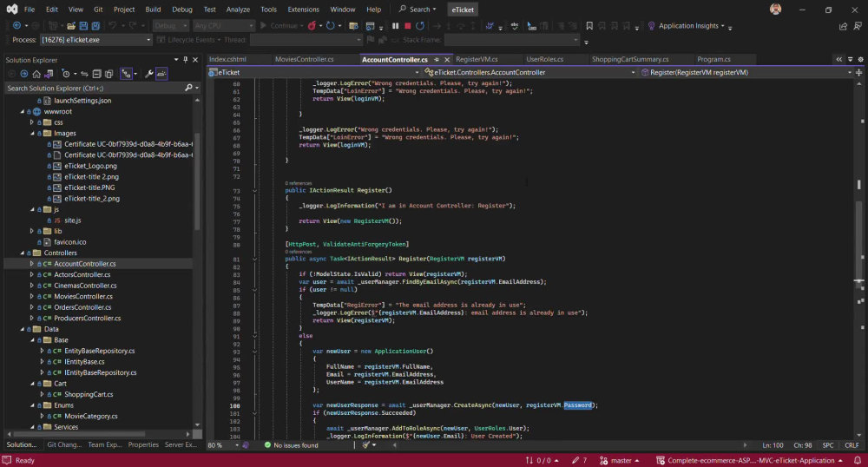
Task: Click Sync with Active Document icon
Action: [84, 74]
